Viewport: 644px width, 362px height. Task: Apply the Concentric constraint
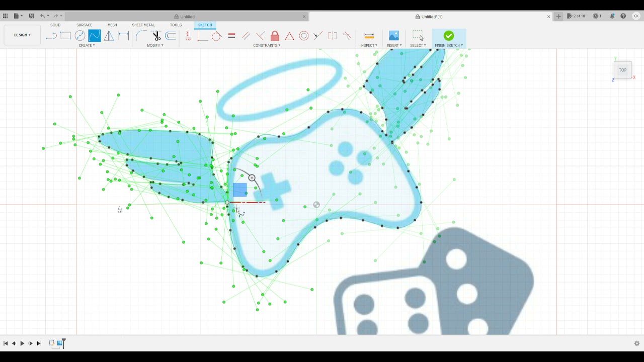pos(304,36)
